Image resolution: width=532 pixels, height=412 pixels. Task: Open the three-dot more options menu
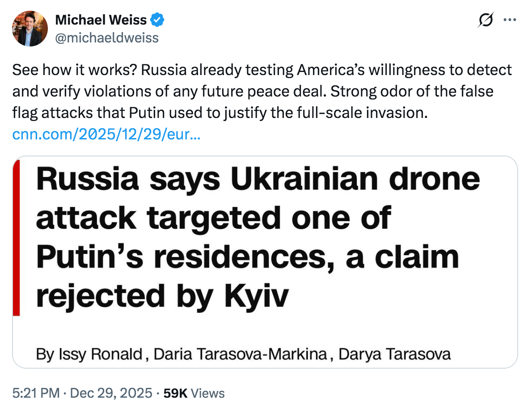coord(510,20)
